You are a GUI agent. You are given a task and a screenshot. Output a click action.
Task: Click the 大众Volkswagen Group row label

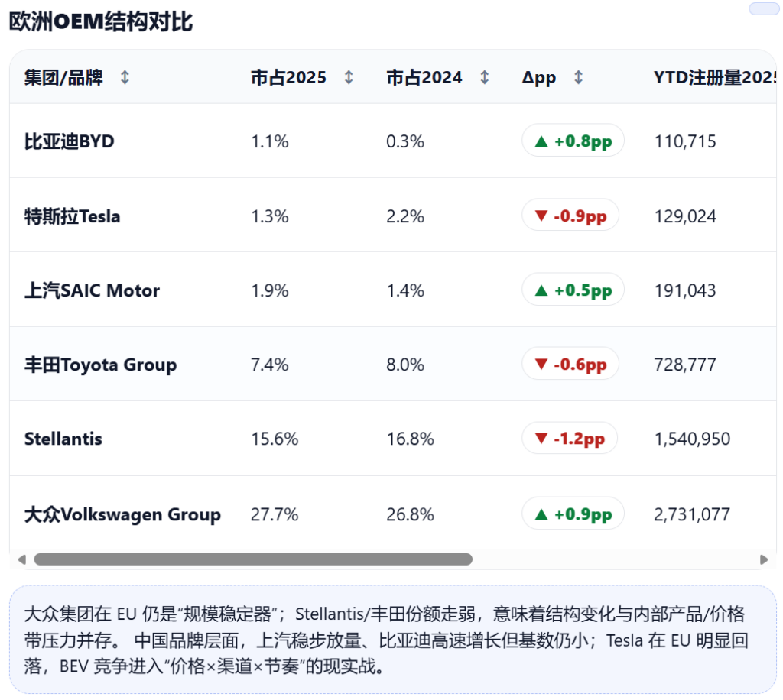[x=122, y=514]
